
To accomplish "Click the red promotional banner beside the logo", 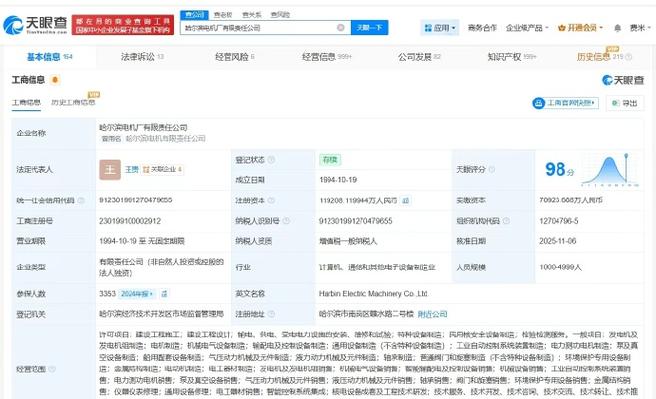I will click(123, 25).
